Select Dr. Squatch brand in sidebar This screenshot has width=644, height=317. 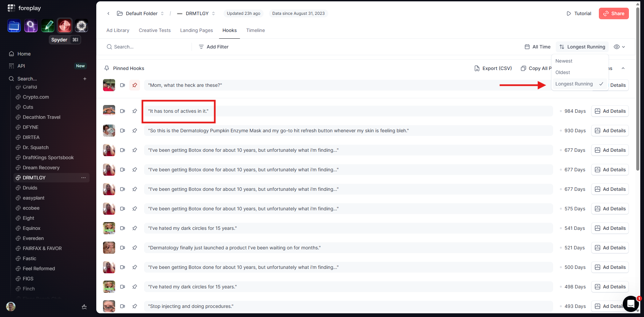36,147
